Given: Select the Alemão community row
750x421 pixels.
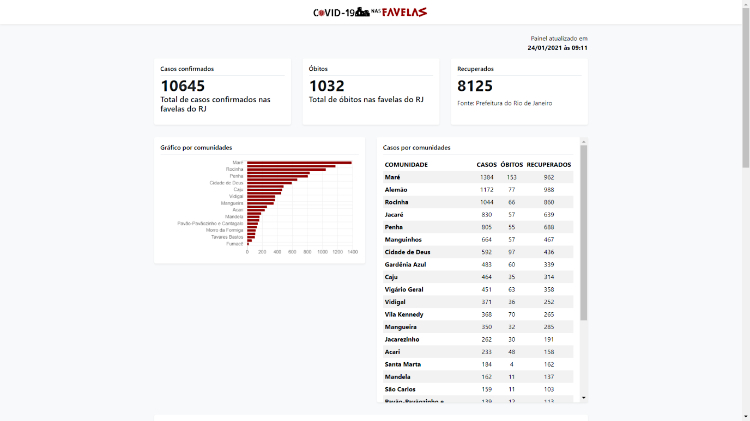Looking at the screenshot, I should coord(478,189).
